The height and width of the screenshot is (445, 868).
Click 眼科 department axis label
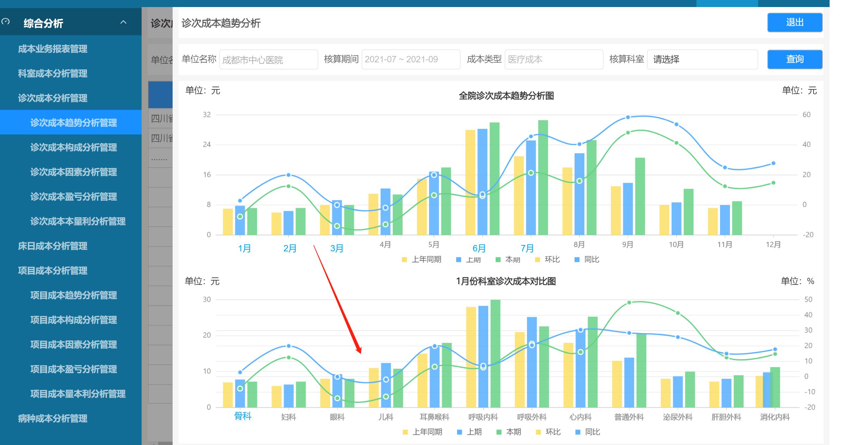(x=337, y=417)
